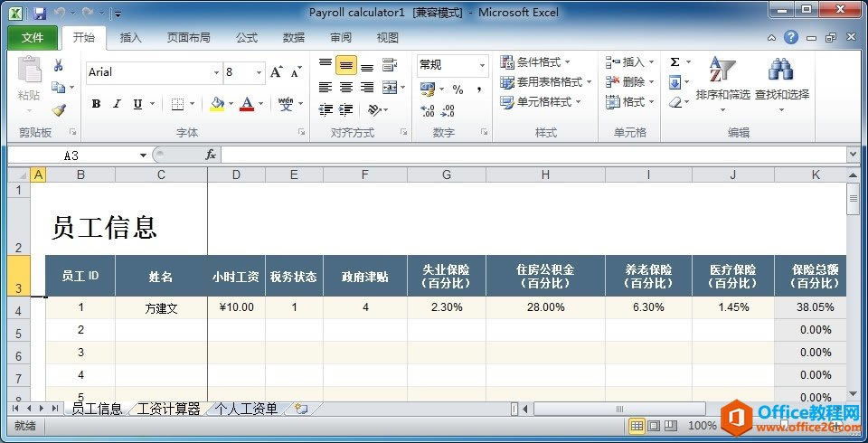Switch to Page Break Preview in status bar
This screenshot has width=868, height=443.
click(x=671, y=426)
